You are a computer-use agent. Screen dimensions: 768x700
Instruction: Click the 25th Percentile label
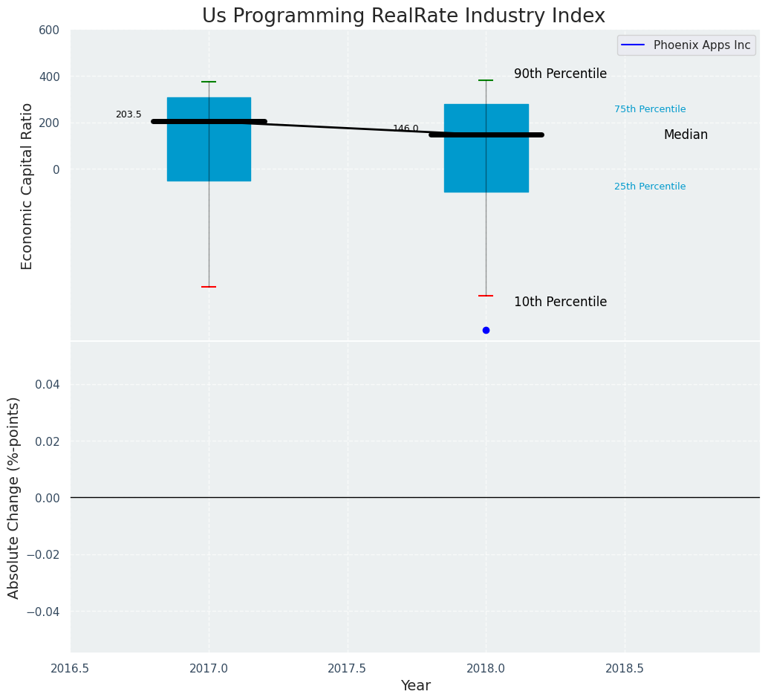[650, 187]
